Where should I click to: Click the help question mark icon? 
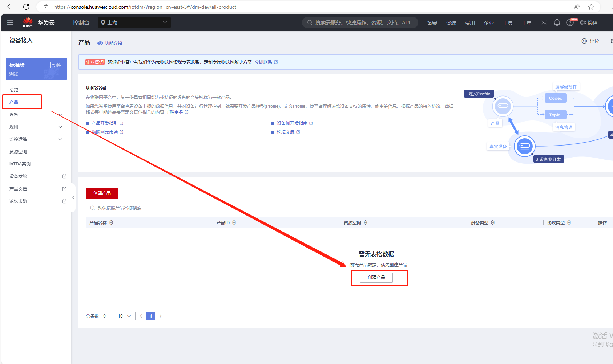[570, 23]
